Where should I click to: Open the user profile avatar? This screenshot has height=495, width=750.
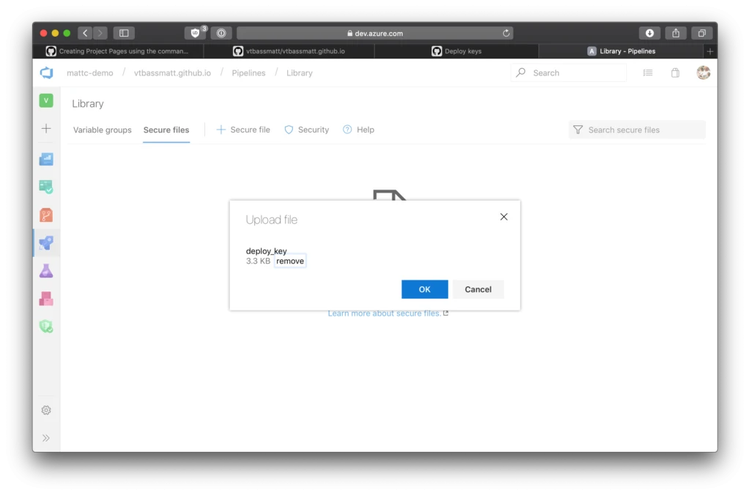point(703,73)
